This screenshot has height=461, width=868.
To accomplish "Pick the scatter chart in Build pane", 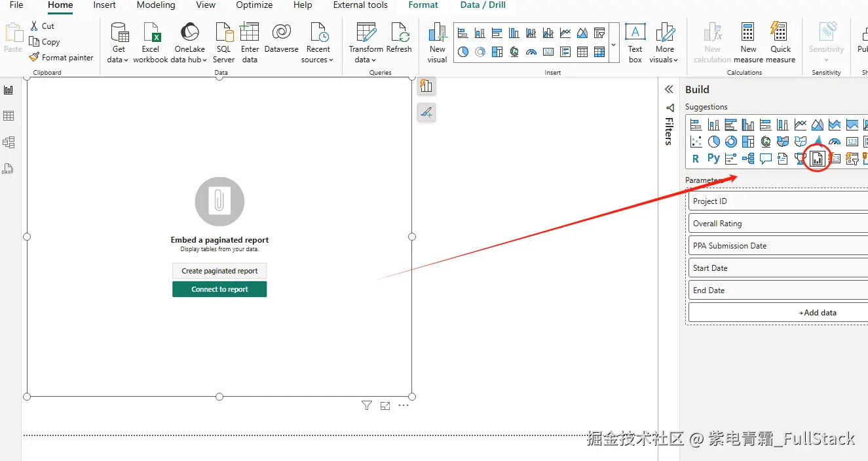I will click(x=696, y=141).
